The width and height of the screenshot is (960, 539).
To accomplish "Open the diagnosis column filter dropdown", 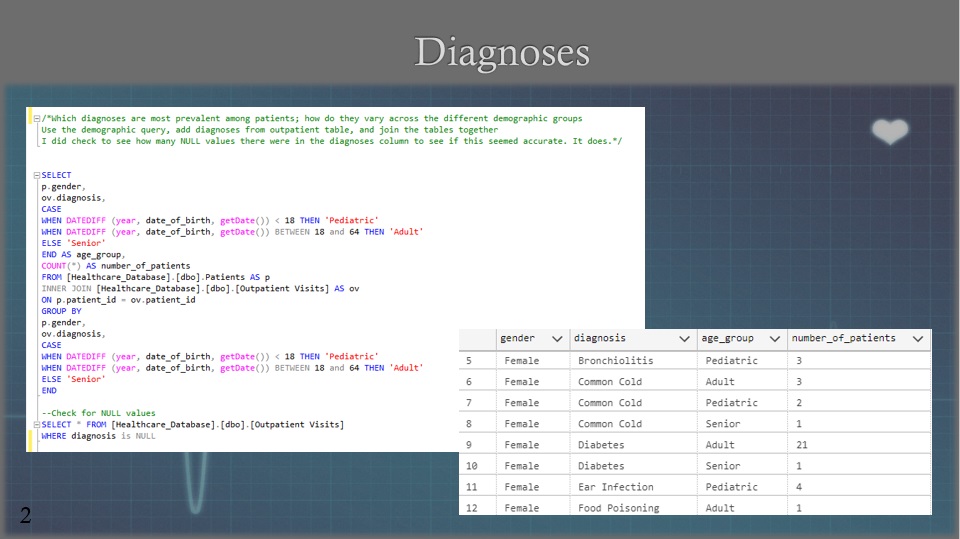I will coord(684,339).
